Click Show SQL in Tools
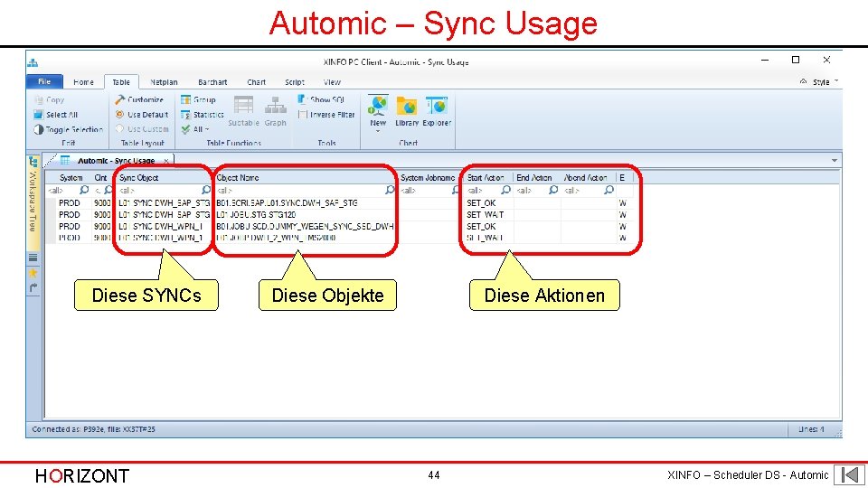 click(321, 99)
